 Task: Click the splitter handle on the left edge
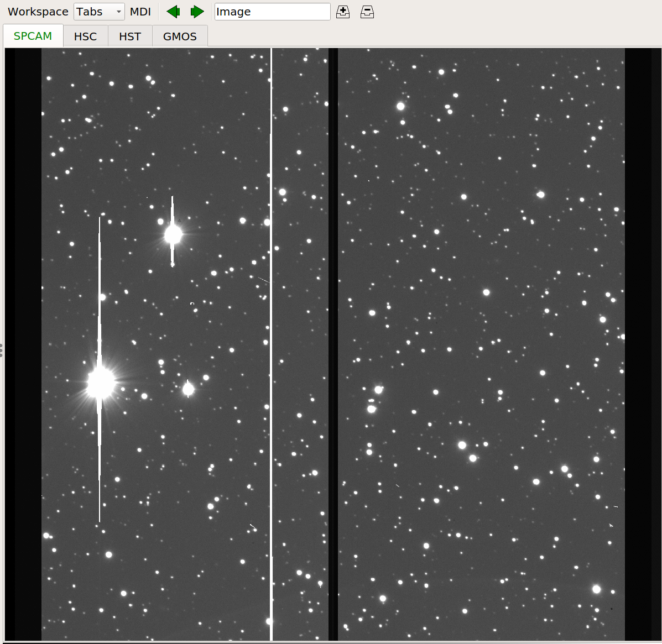pyautogui.click(x=1, y=350)
